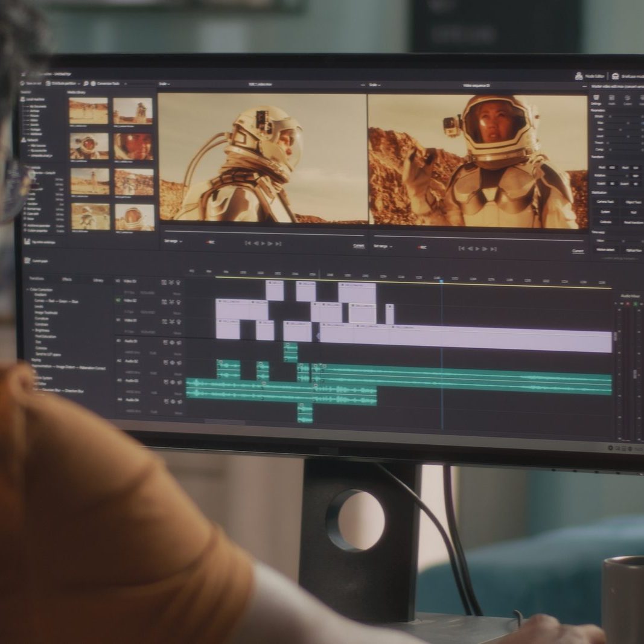Click the first clip icon on Audio 03 track
Viewport: 644px width, 644px height.
(x=165, y=382)
